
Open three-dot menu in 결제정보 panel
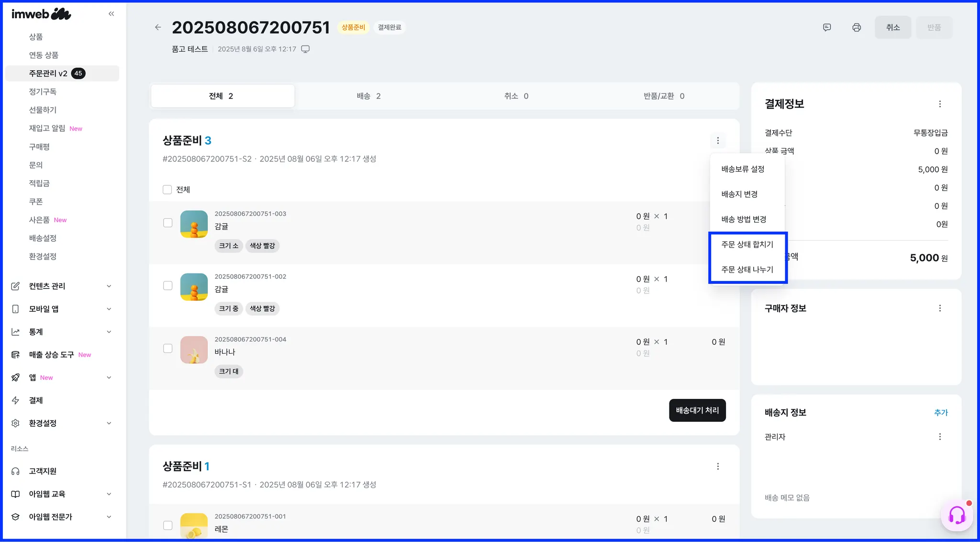pyautogui.click(x=940, y=104)
